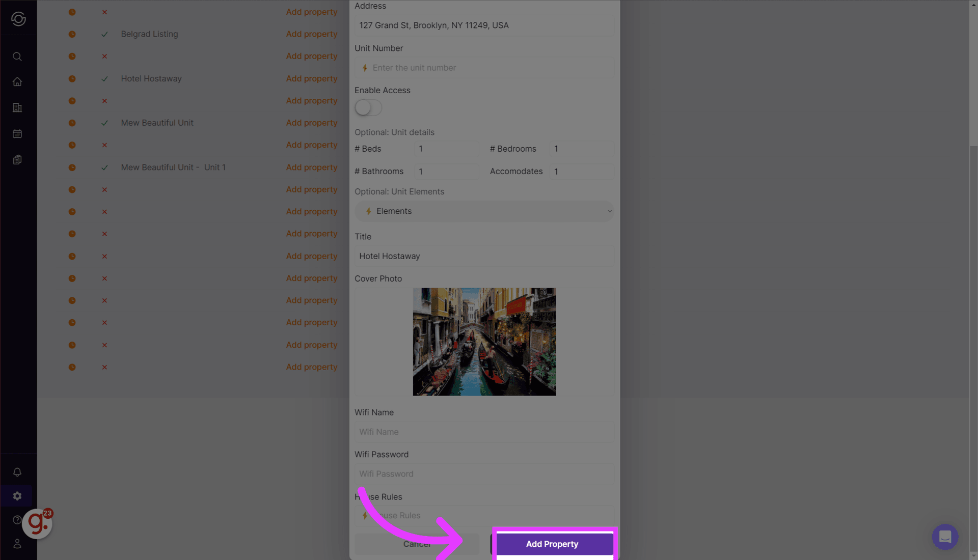
Task: Open search from the sidebar
Action: [x=17, y=56]
